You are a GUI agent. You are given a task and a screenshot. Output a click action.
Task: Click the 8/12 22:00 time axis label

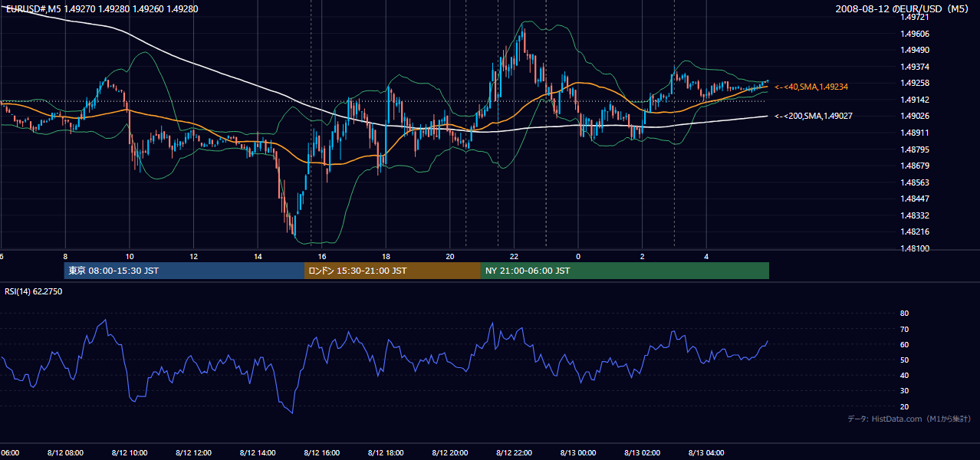click(514, 453)
